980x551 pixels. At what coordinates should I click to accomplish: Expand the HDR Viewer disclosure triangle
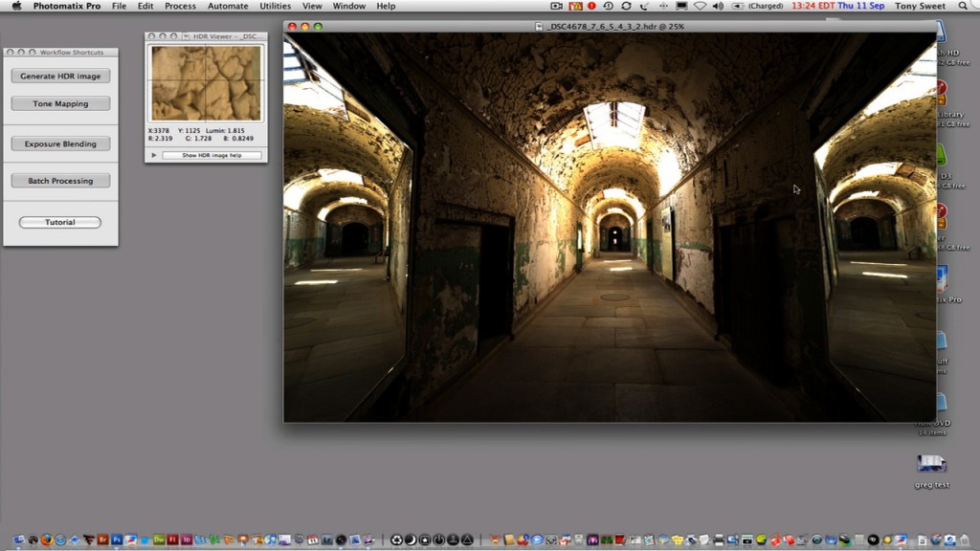pos(154,155)
